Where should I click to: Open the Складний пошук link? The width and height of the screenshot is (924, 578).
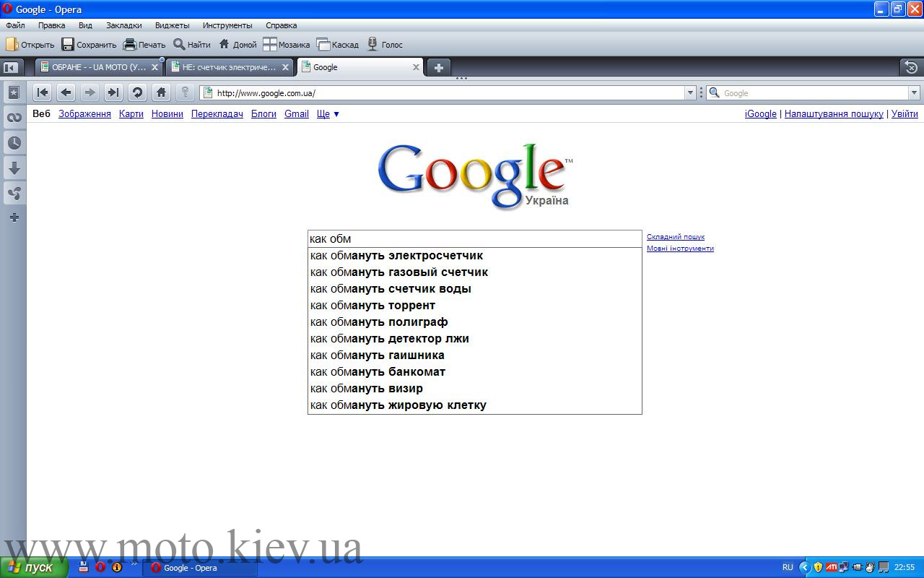676,237
